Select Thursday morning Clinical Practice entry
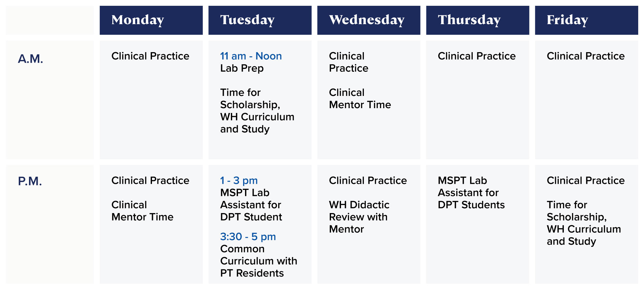The height and width of the screenshot is (290, 644). 477,56
